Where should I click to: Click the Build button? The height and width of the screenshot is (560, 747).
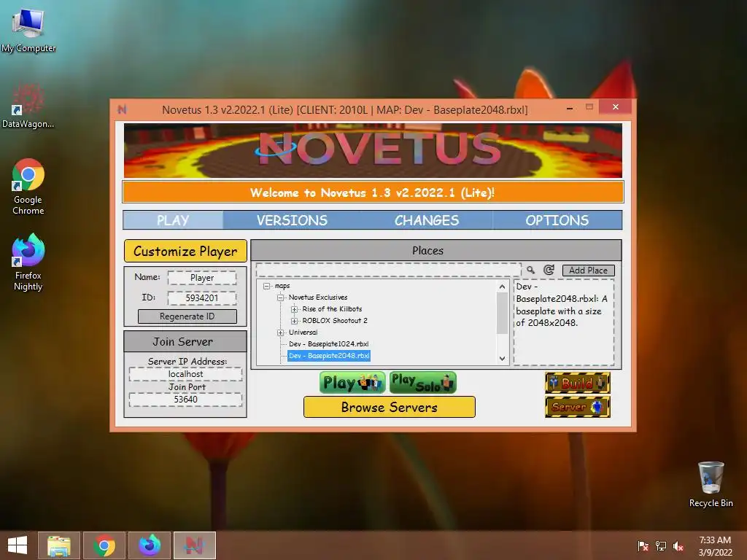click(x=578, y=383)
